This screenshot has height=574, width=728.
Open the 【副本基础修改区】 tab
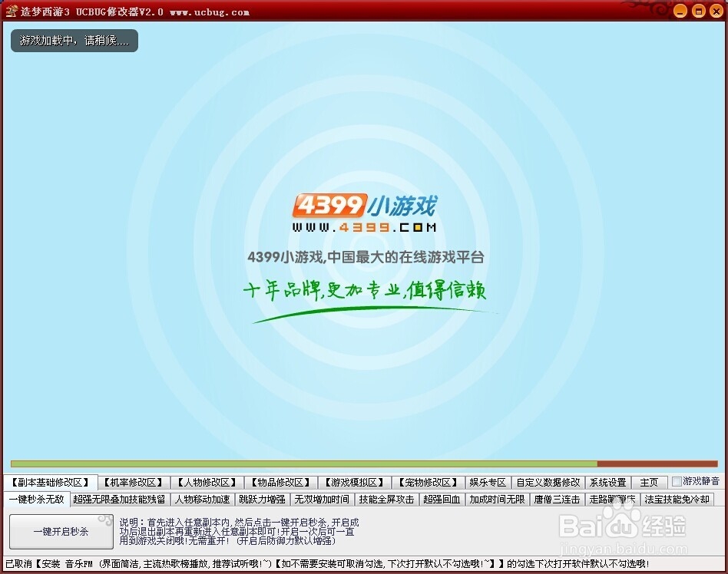[x=50, y=483]
